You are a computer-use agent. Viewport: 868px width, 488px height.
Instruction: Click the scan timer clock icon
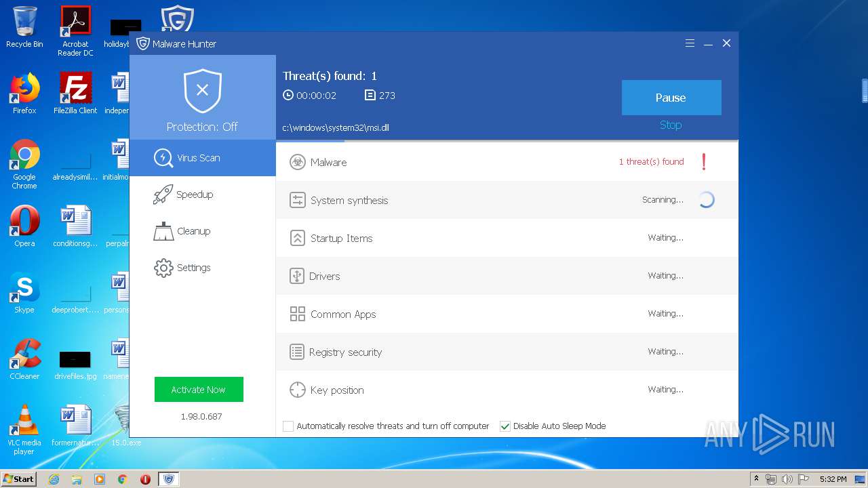click(x=288, y=96)
